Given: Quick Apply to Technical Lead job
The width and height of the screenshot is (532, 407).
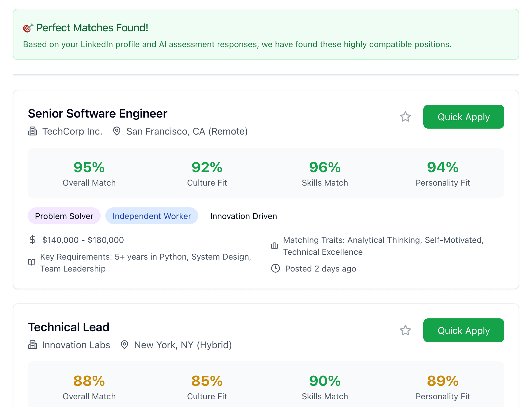Looking at the screenshot, I should [463, 330].
